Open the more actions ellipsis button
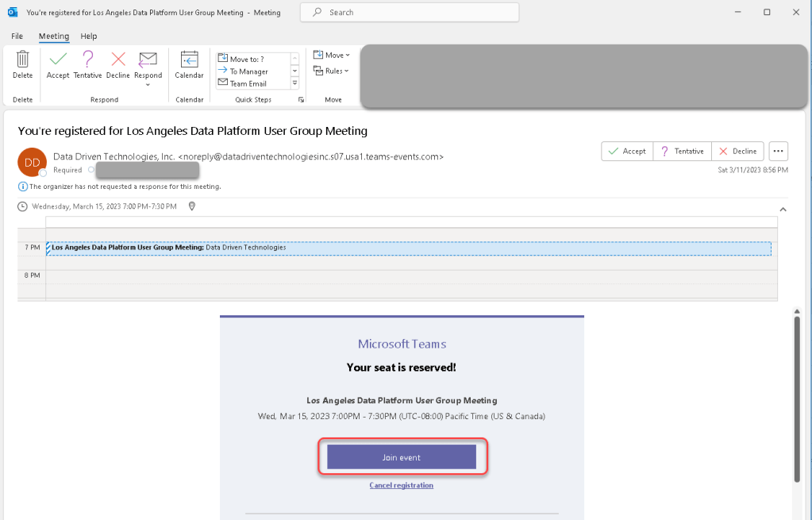812x520 pixels. point(778,151)
